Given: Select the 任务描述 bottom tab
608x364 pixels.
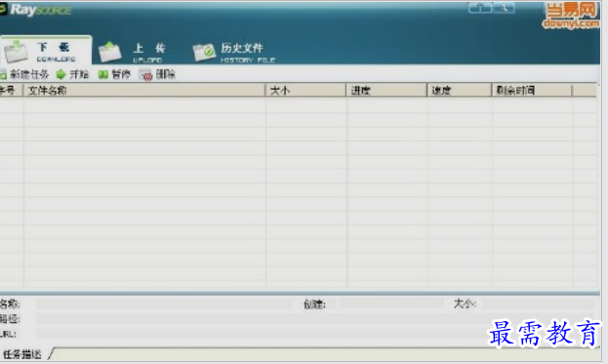Looking at the screenshot, I should pyautogui.click(x=22, y=354).
